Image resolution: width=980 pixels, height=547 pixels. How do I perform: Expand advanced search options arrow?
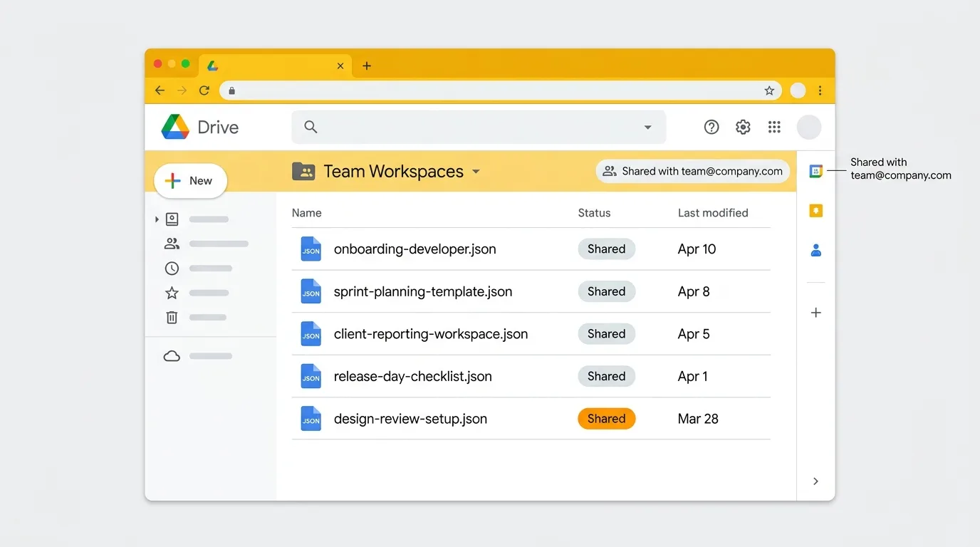pyautogui.click(x=647, y=126)
